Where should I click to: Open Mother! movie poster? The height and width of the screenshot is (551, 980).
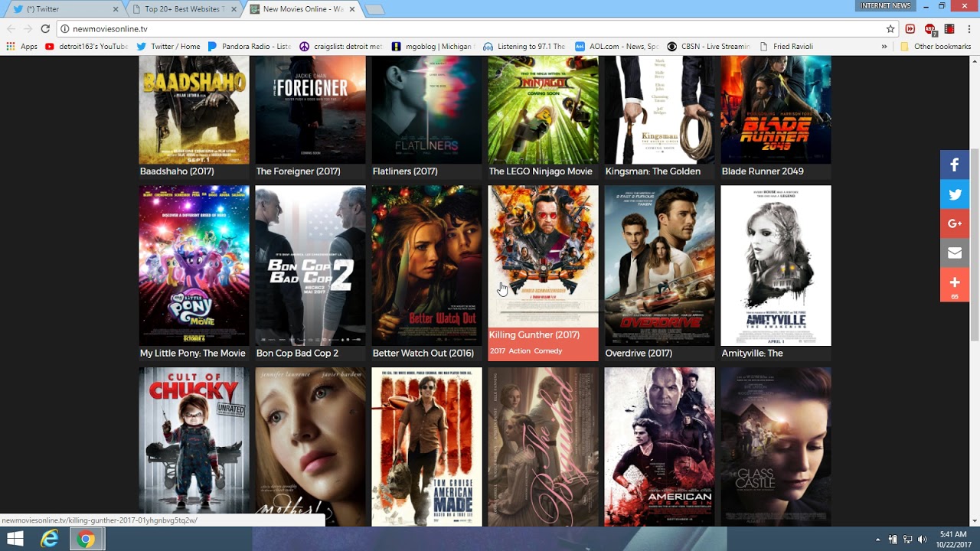pos(310,447)
